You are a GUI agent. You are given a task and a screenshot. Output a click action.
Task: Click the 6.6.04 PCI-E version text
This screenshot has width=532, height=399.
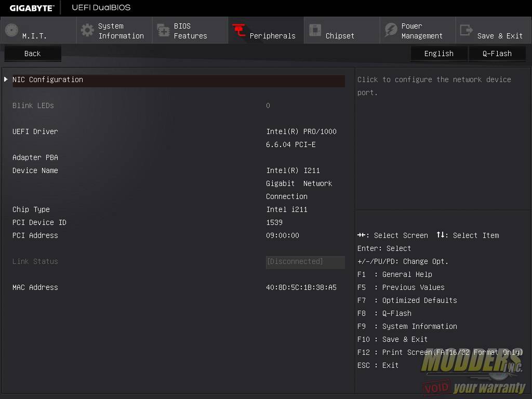click(x=291, y=144)
